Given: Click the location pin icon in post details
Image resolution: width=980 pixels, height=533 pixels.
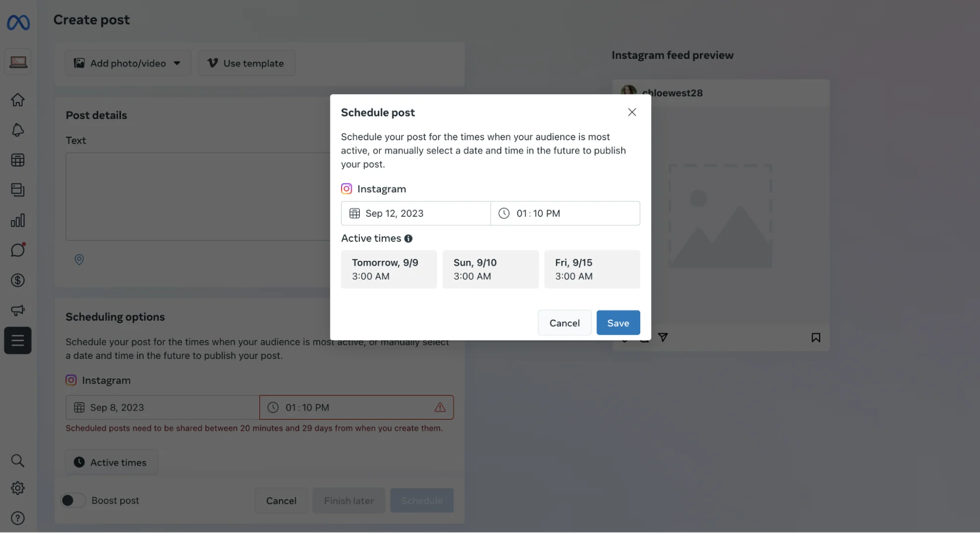Looking at the screenshot, I should (x=79, y=259).
